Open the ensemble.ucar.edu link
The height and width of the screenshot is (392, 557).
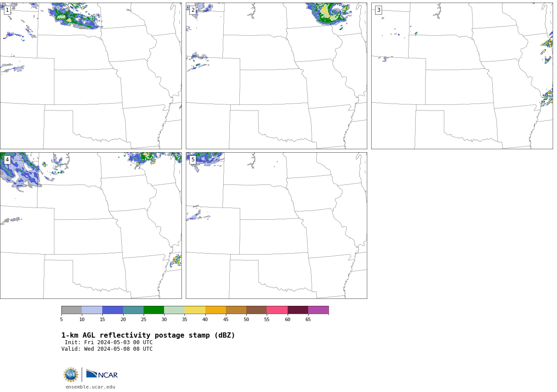[91, 387]
